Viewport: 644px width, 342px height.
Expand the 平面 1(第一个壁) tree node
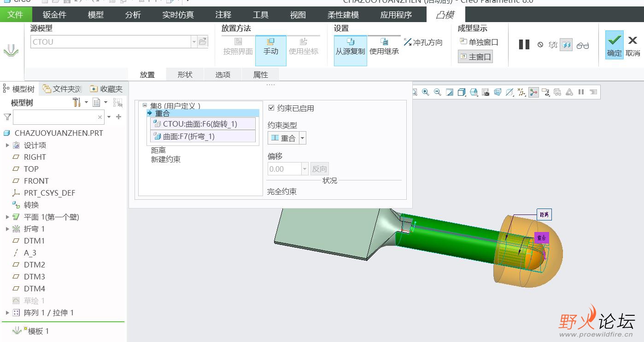pyautogui.click(x=7, y=217)
